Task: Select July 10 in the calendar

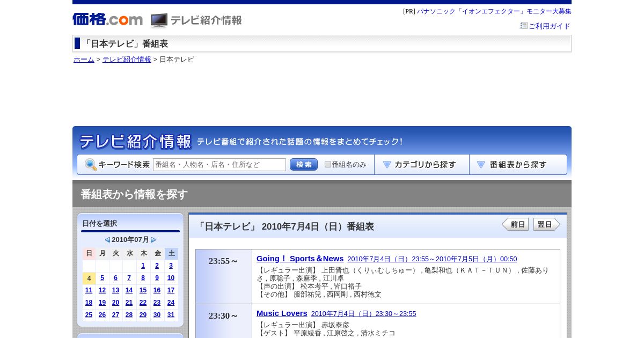Action: (171, 278)
